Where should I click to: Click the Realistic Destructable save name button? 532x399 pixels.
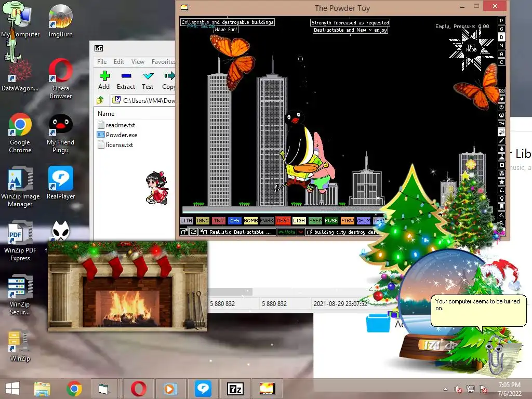pos(237,232)
